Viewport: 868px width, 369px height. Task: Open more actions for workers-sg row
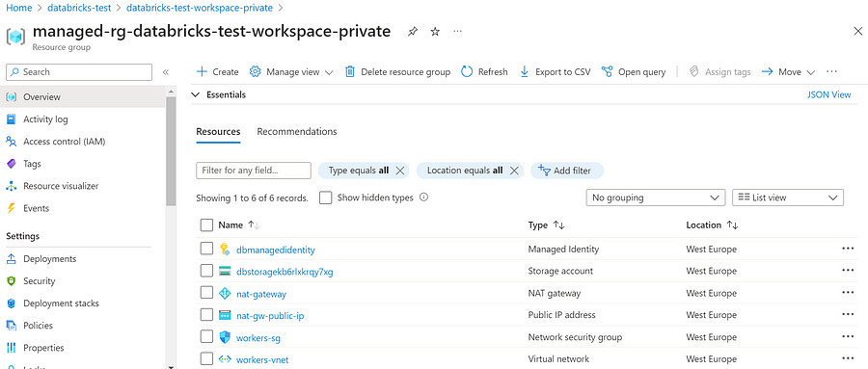848,336
